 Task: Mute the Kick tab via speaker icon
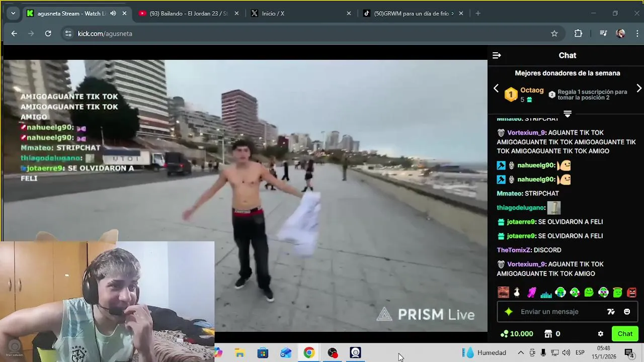(113, 14)
